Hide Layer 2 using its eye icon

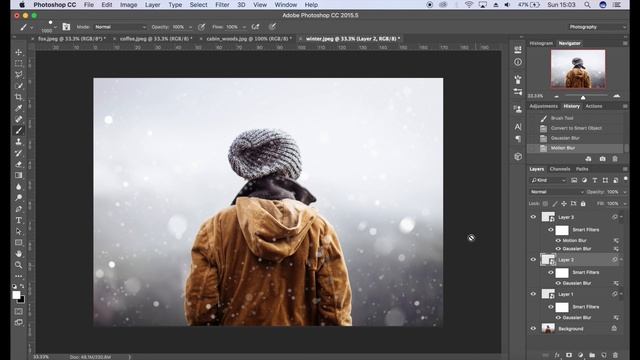[x=533, y=260]
